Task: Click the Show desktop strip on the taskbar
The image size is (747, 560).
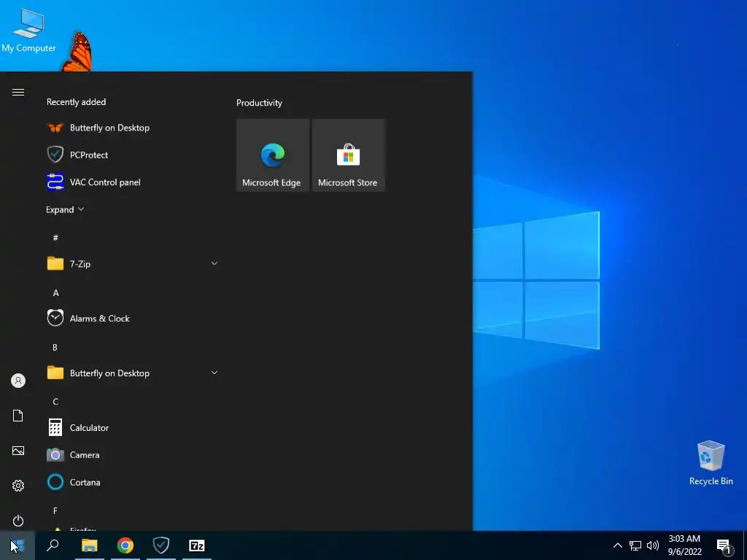Action: point(745,545)
